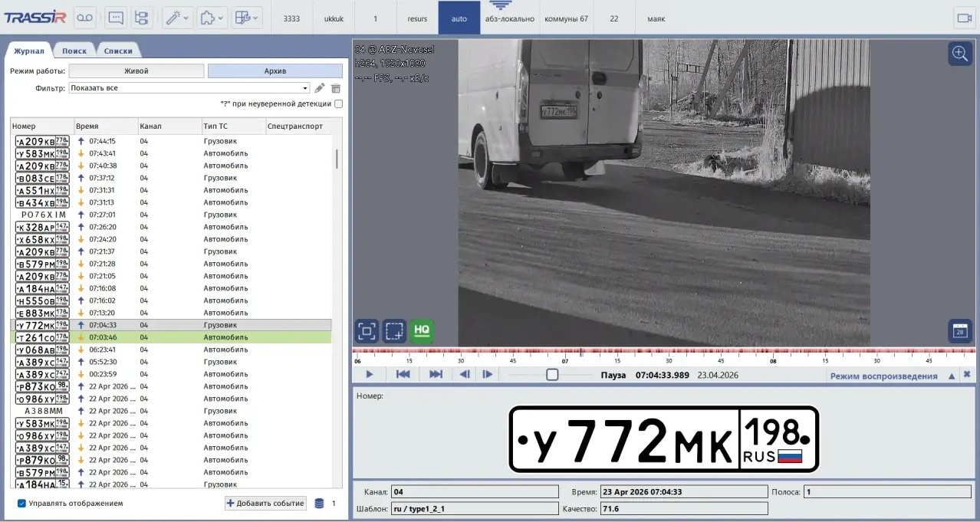Switch to the Списки tab
This screenshot has height=522, width=980.
tap(118, 51)
